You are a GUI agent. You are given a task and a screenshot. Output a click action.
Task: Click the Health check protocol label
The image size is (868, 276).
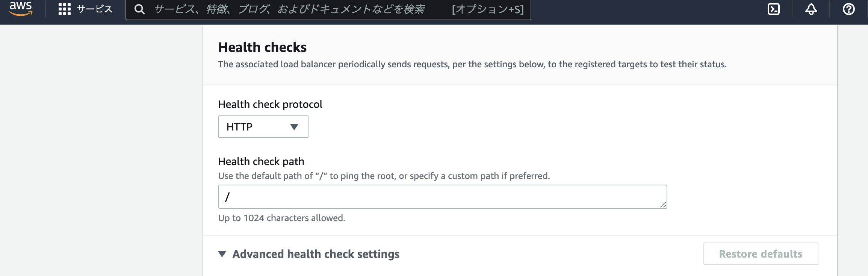270,105
